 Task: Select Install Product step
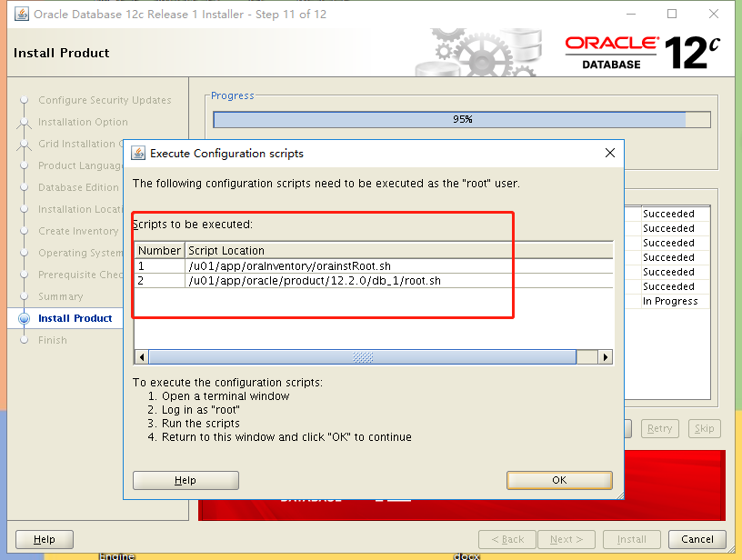[75, 318]
